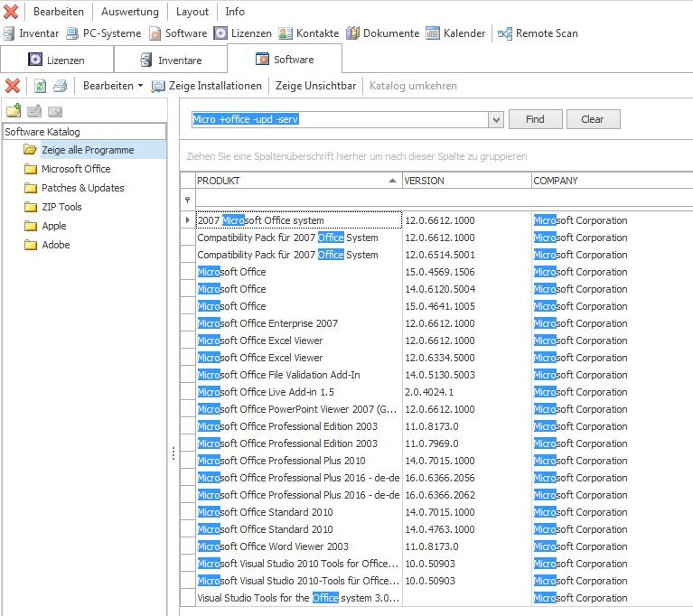Open the search history dropdown arrow
Image resolution: width=693 pixels, height=616 pixels.
(496, 119)
